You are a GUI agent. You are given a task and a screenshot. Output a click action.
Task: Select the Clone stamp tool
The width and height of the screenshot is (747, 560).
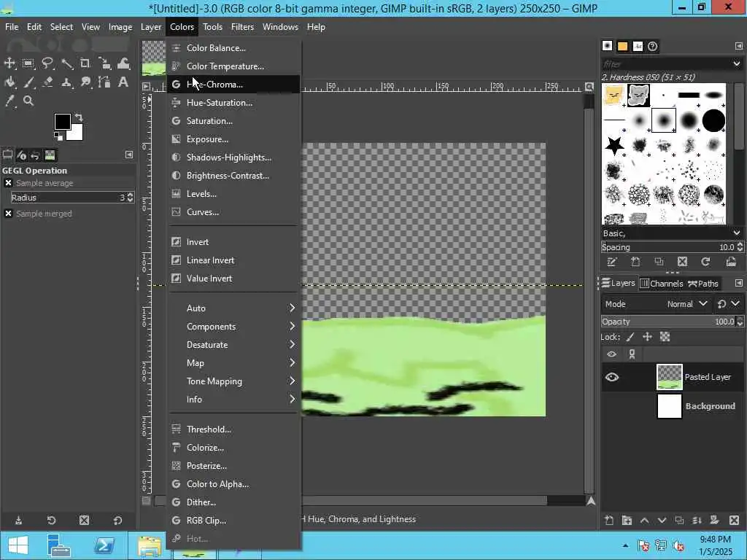pyautogui.click(x=66, y=82)
